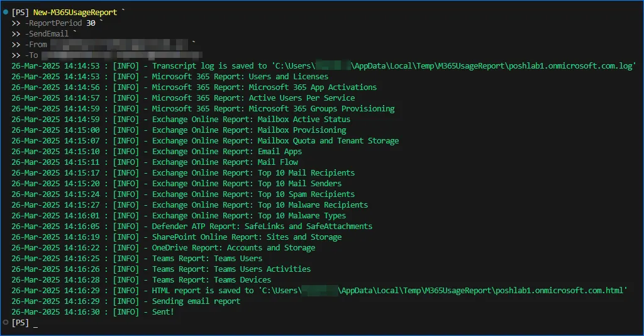
Task: Click the redacted -To email address
Action: pyautogui.click(x=113, y=55)
